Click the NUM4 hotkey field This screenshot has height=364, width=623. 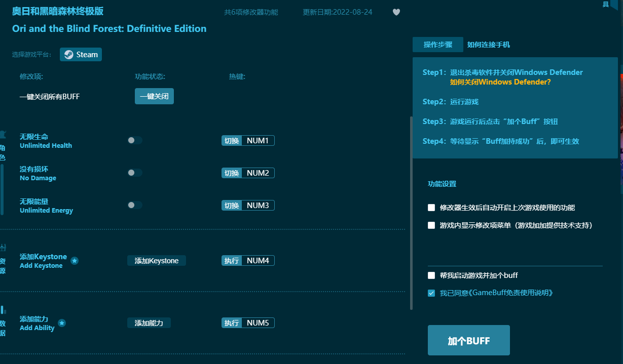pos(258,261)
